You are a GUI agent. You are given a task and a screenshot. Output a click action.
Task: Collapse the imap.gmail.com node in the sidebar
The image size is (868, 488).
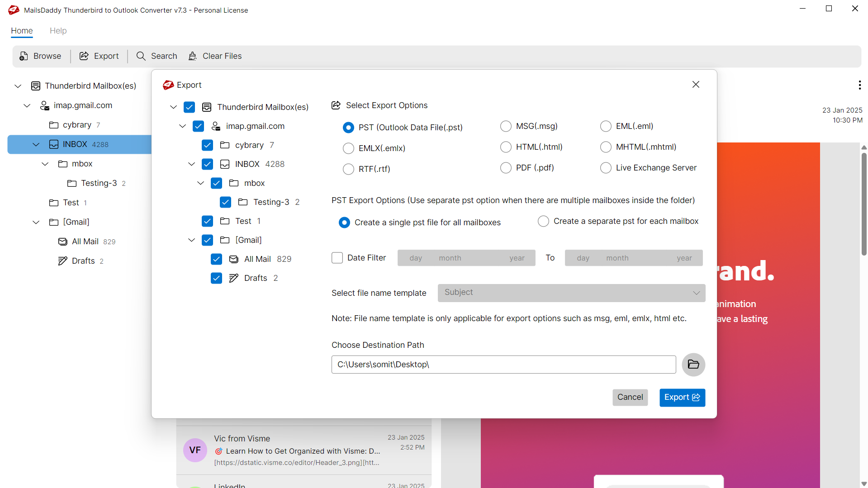click(x=27, y=105)
